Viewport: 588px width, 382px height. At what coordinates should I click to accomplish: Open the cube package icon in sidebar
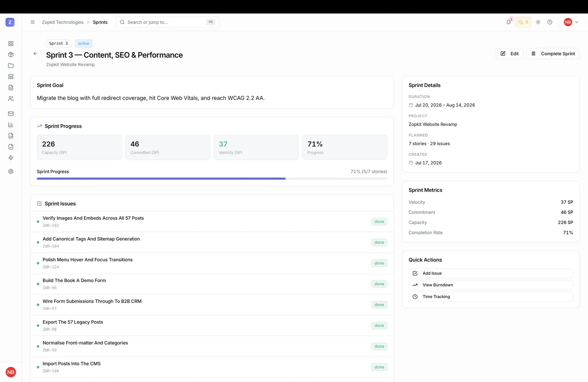pyautogui.click(x=11, y=55)
